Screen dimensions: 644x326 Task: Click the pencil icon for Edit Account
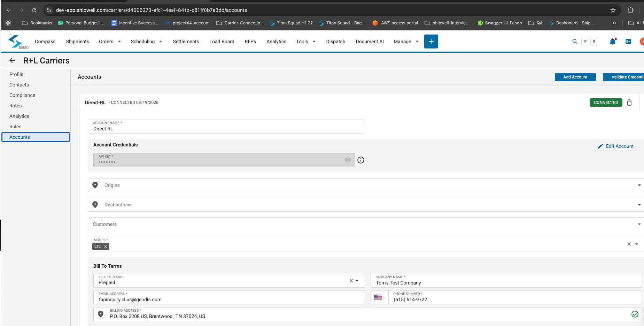tap(600, 146)
